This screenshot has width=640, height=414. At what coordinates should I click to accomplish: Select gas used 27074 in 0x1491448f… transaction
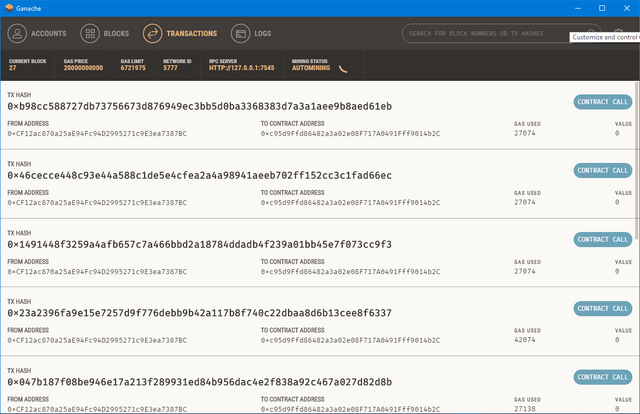(525, 271)
